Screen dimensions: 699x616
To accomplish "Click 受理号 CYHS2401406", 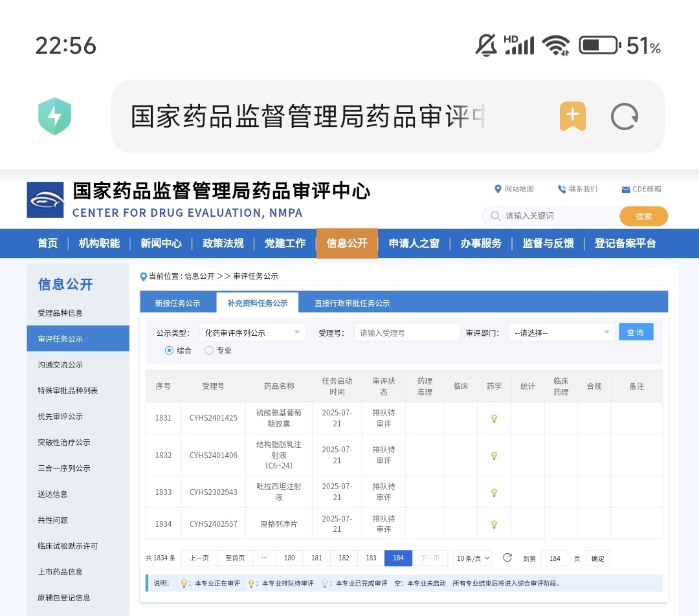I will coord(213,455).
